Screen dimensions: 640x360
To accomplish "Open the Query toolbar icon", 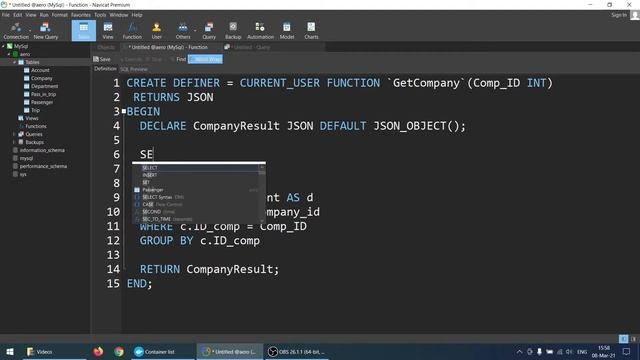I will (x=209, y=31).
